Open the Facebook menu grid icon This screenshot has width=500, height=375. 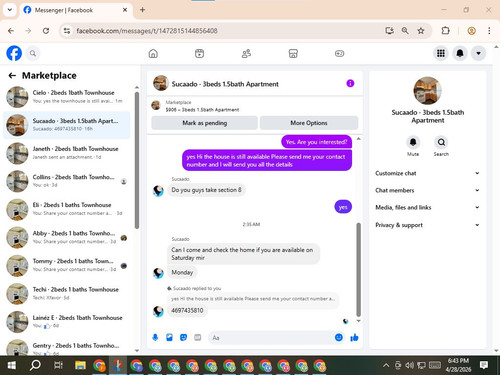441,53
